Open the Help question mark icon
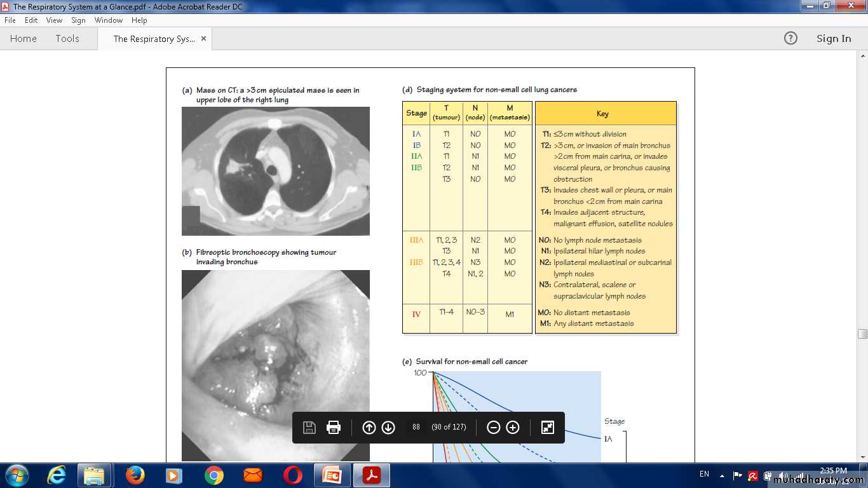The height and width of the screenshot is (488, 868). pos(790,38)
